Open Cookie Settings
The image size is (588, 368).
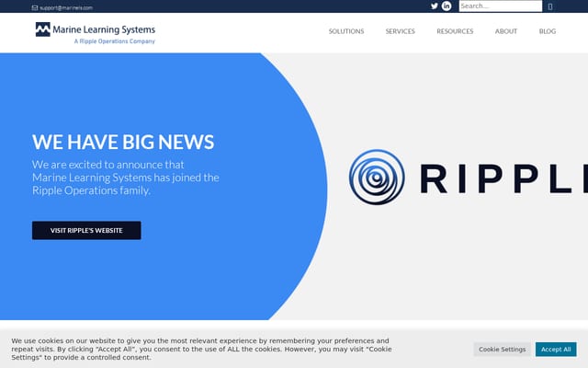503,350
